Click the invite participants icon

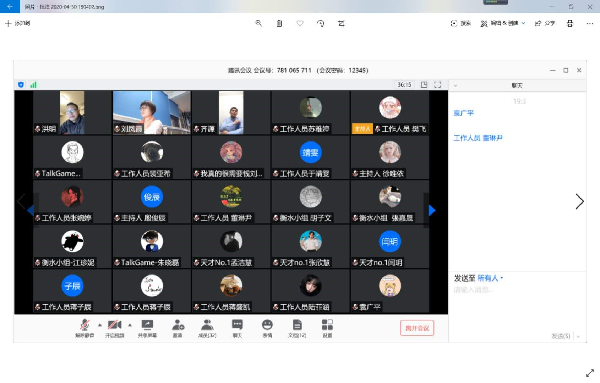(178, 328)
